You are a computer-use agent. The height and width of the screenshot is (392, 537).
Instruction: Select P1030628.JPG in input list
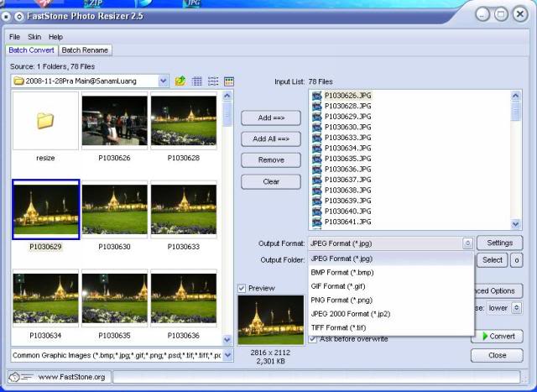click(x=347, y=107)
